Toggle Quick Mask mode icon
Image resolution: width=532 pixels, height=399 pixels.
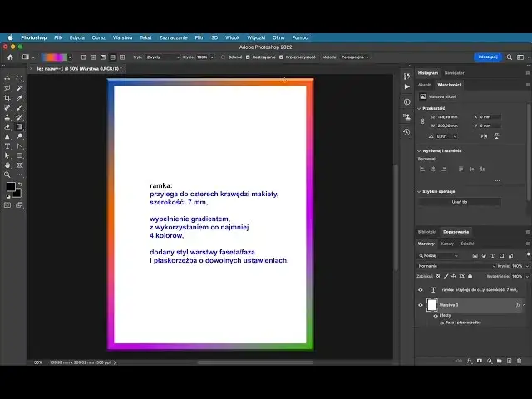pos(7,205)
